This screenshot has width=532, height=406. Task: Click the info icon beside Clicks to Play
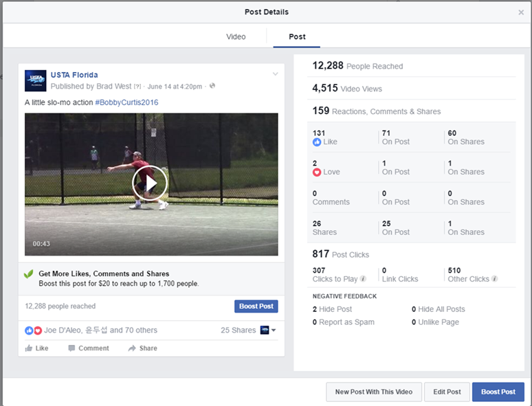[x=363, y=279]
